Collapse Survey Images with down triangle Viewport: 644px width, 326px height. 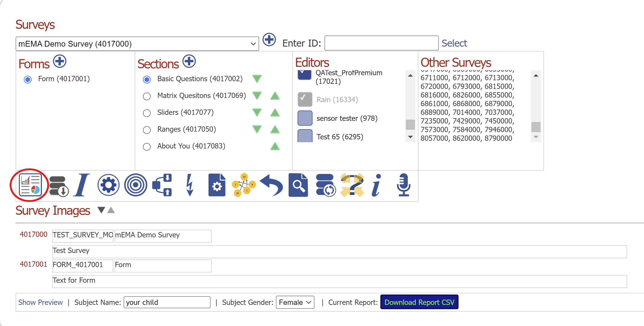[101, 210]
